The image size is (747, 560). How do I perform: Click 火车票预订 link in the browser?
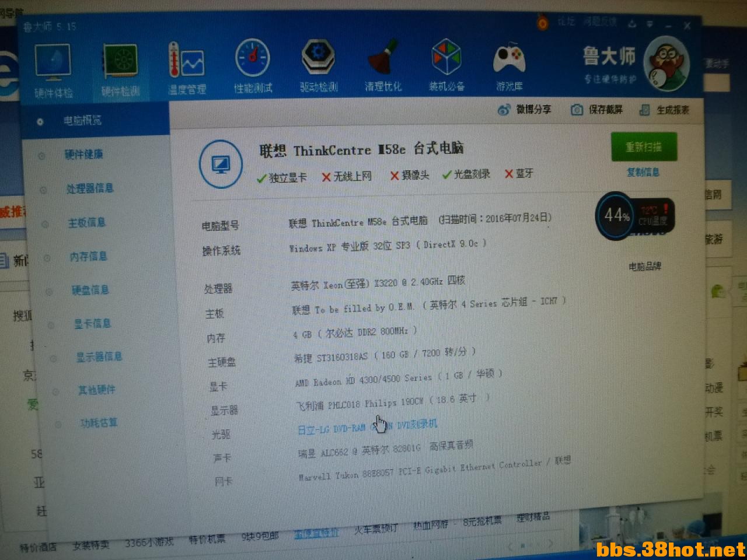coord(376,528)
